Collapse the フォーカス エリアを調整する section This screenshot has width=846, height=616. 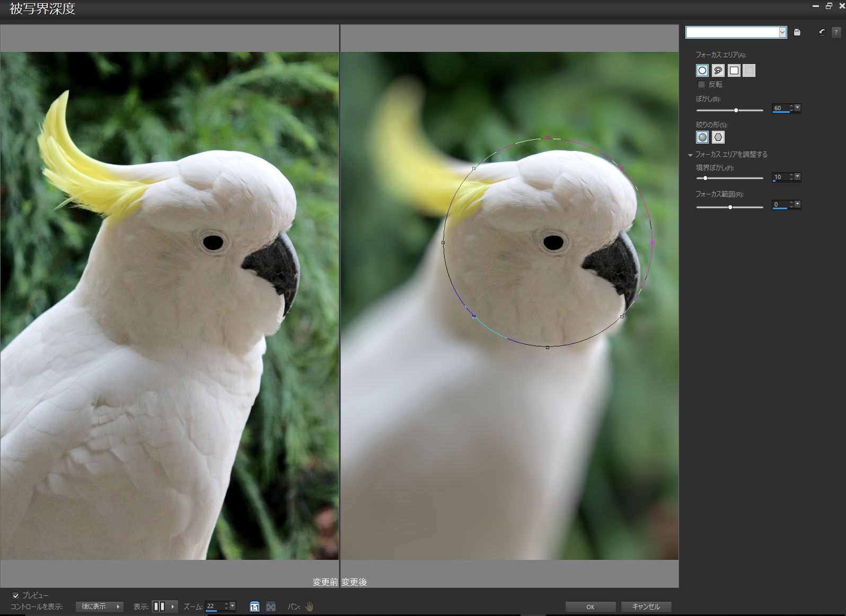click(x=690, y=155)
